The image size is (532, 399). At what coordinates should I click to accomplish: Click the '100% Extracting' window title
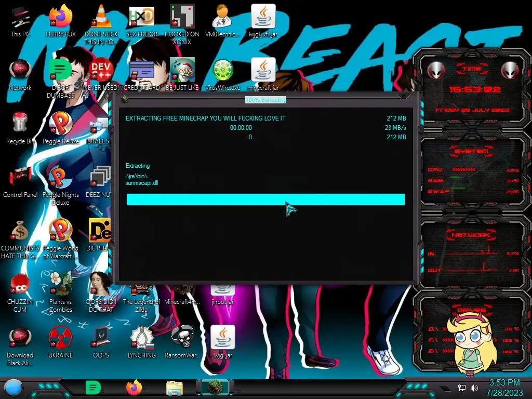pos(265,100)
